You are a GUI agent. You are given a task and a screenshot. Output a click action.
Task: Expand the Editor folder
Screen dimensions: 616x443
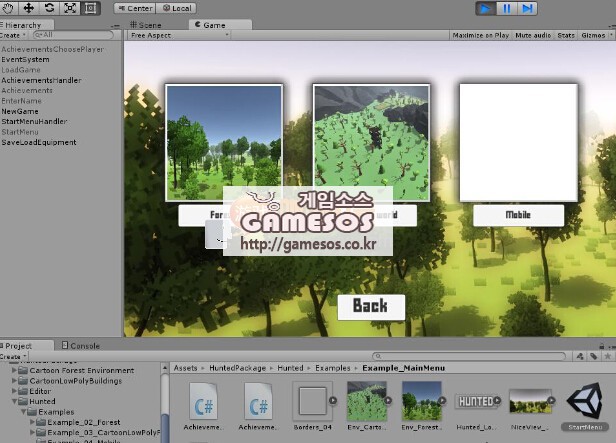(14, 391)
